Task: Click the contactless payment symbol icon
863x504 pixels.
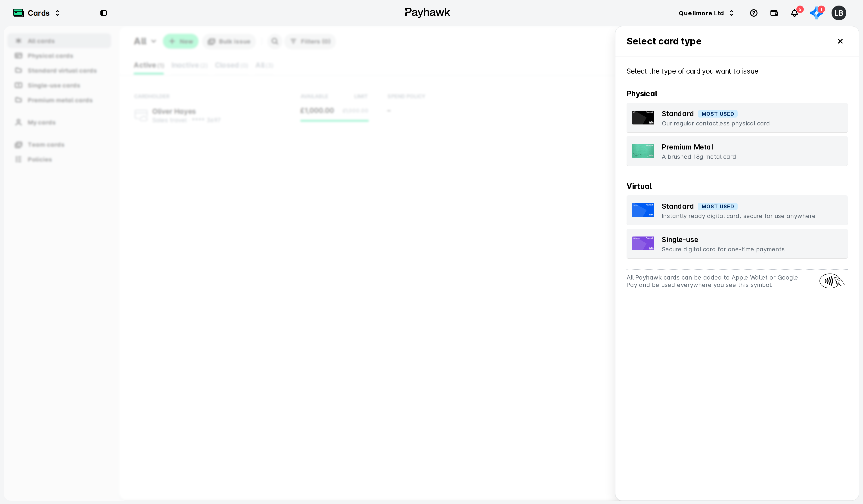Action: coord(832,281)
